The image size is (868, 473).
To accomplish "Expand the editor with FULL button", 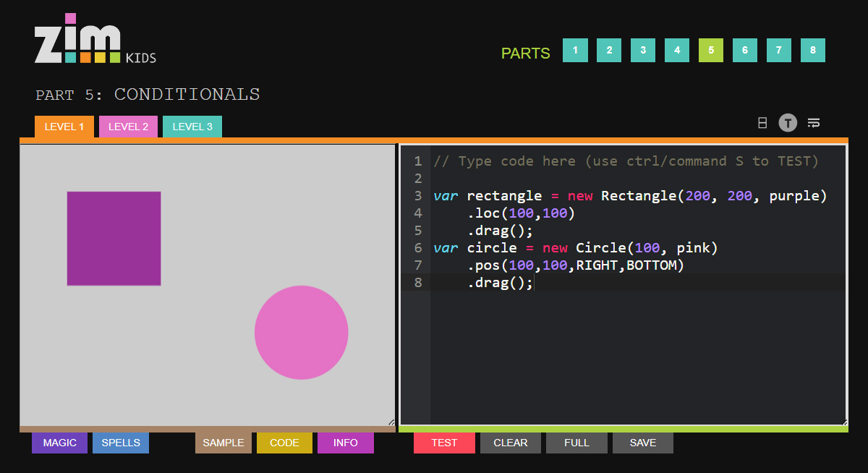I will pos(576,443).
